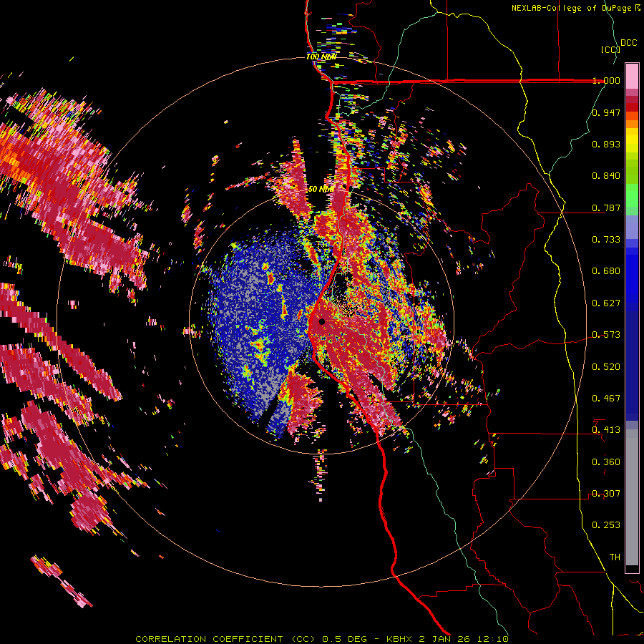The height and width of the screenshot is (644, 644).
Task: Click the 0.253 scale value
Action: point(606,525)
